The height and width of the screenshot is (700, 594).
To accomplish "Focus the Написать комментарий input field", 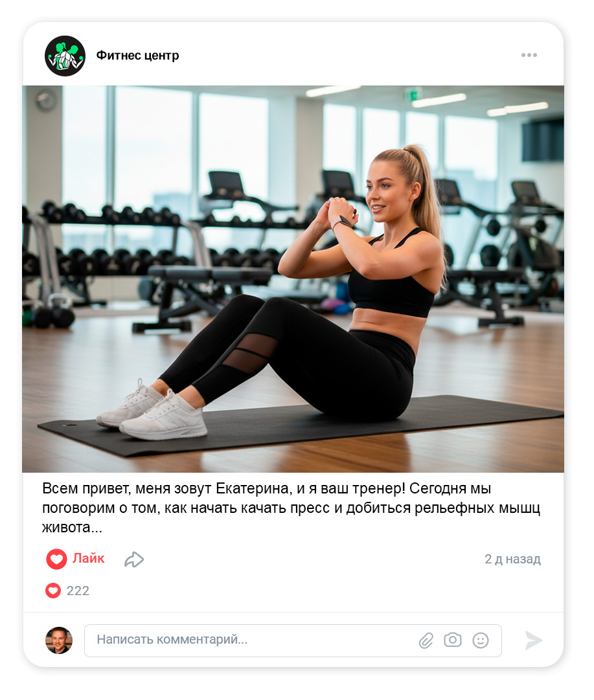I will 293,640.
